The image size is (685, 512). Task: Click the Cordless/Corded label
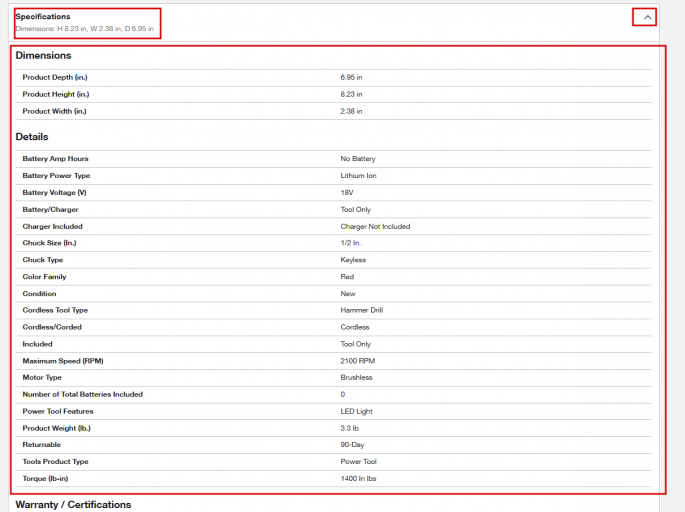coord(52,327)
